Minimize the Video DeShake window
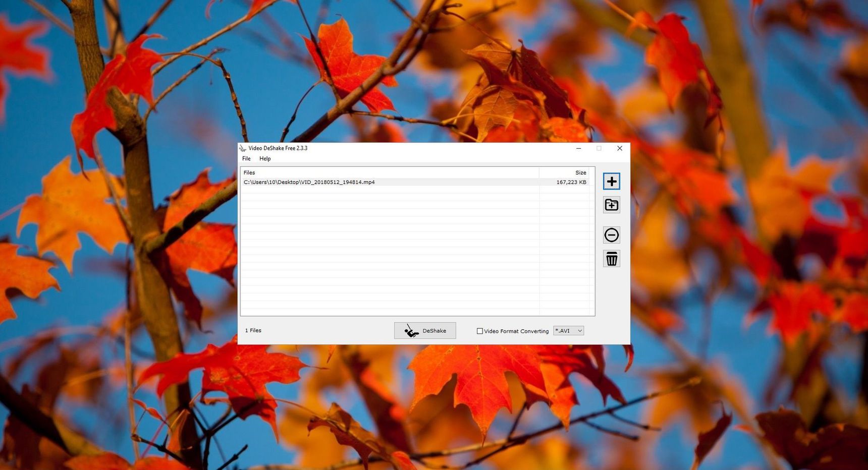Viewport: 868px width, 470px height. [579, 148]
